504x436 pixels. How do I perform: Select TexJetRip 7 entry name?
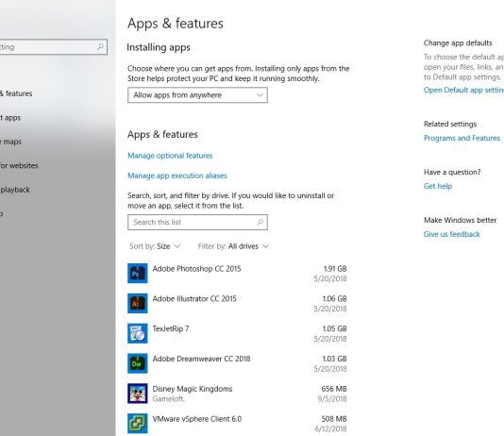(x=170, y=328)
